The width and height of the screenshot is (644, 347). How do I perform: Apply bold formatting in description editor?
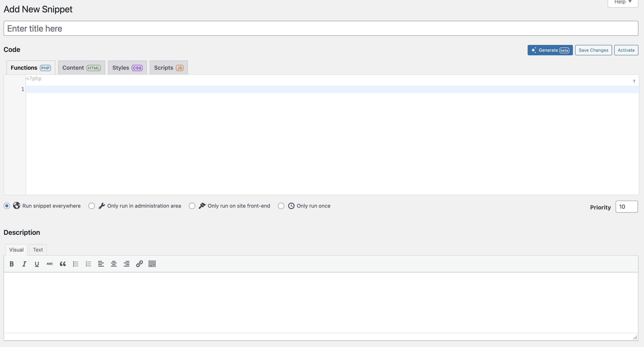pos(12,264)
